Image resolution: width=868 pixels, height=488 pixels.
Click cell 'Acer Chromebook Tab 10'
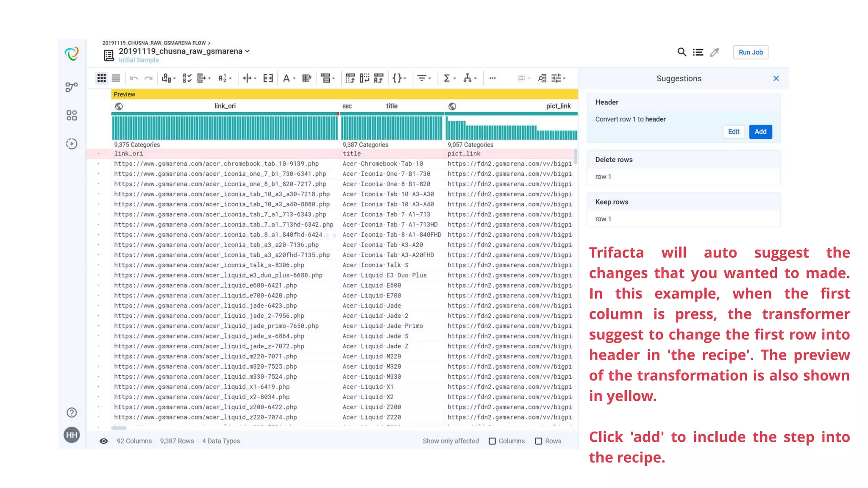point(383,164)
